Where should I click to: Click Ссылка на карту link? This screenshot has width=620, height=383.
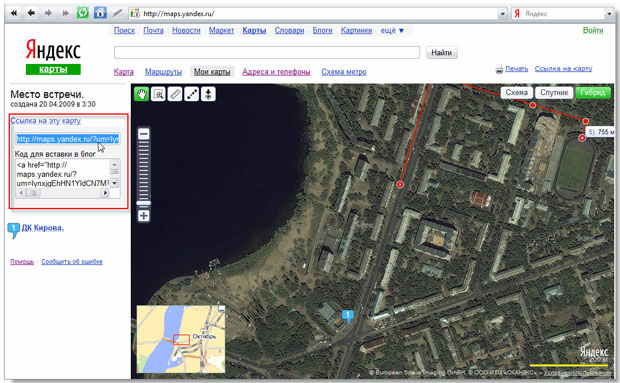tap(563, 68)
